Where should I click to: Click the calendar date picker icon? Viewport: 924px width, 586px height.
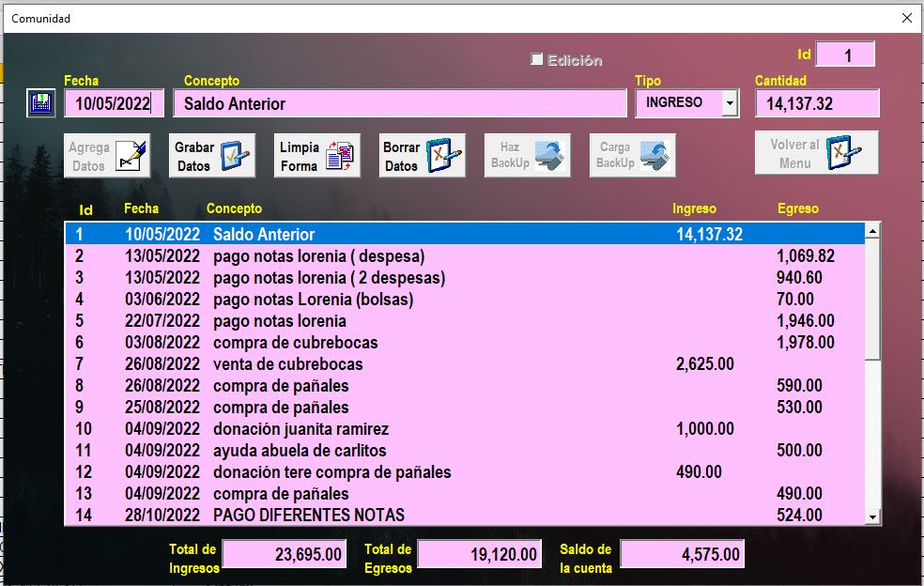click(40, 103)
